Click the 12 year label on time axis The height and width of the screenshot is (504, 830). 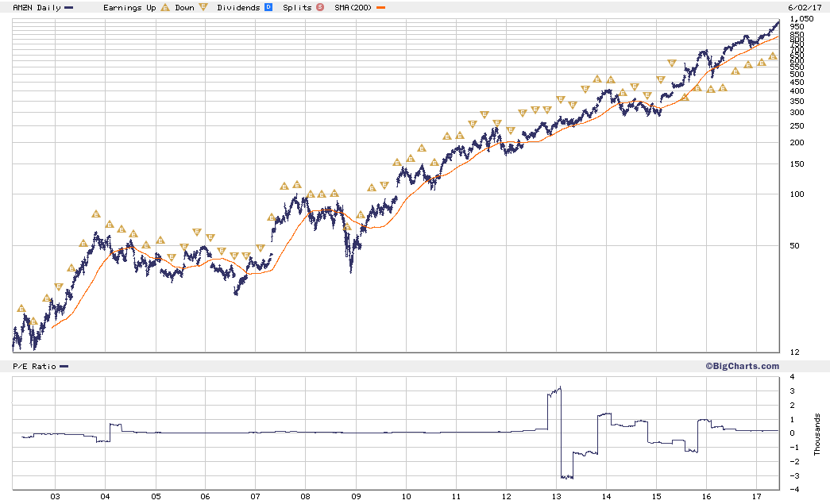(x=506, y=497)
